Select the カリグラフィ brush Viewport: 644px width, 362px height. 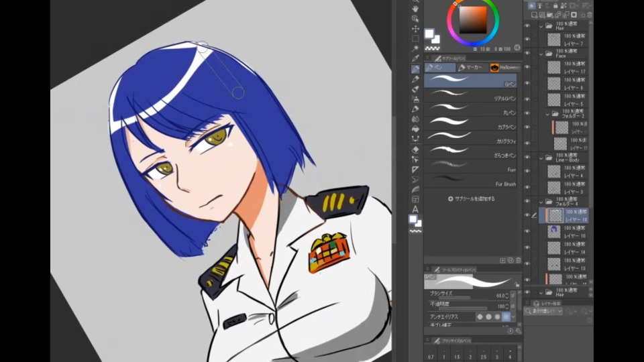470,138
